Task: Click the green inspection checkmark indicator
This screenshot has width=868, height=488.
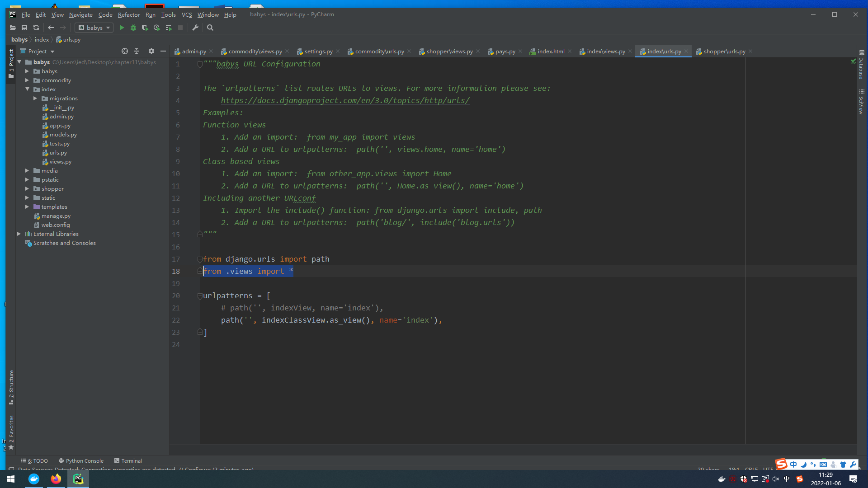Action: (853, 61)
